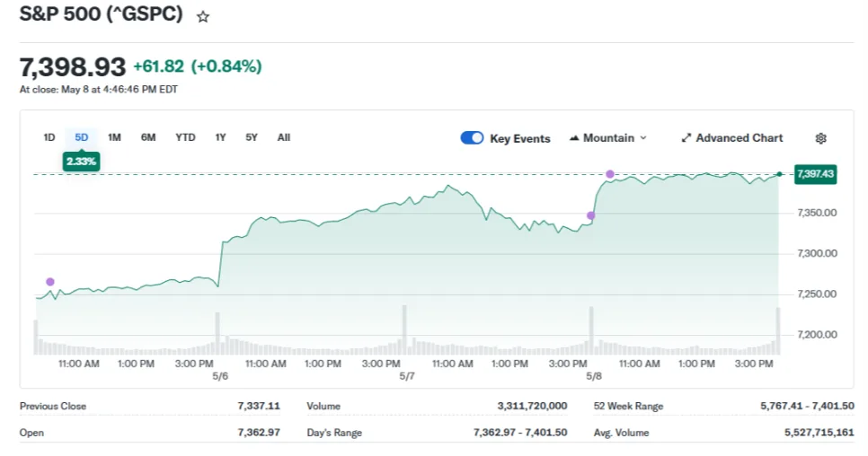Click the green endpoint dot of the chart

tap(779, 174)
